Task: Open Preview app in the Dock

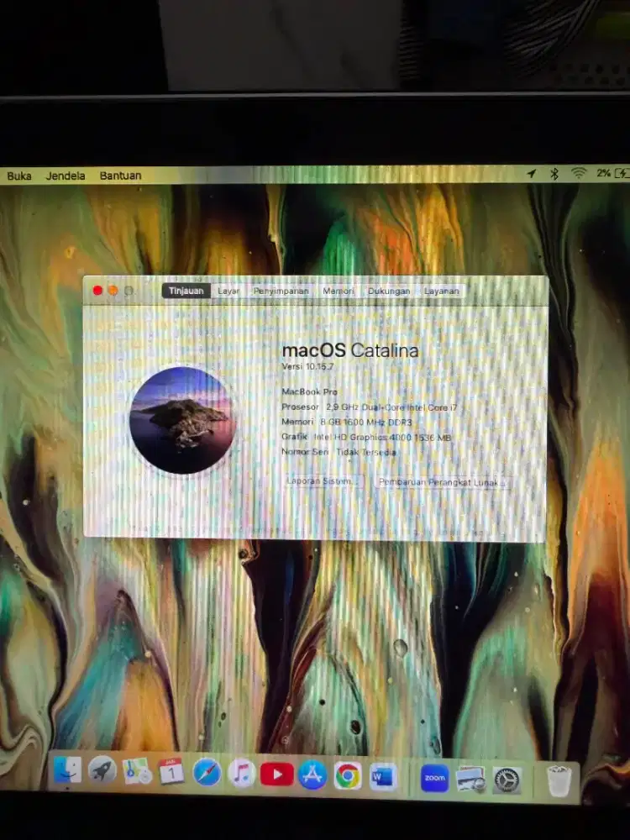Action: click(x=471, y=779)
